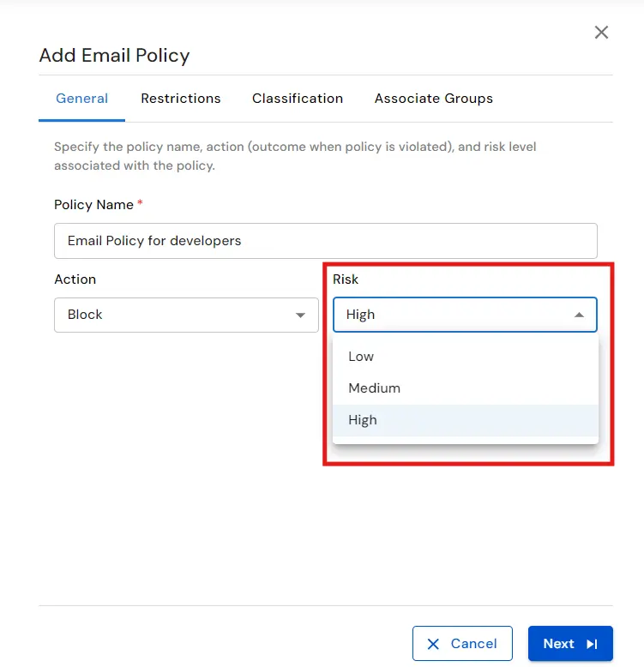Pick High in the Risk list

pyautogui.click(x=466, y=420)
